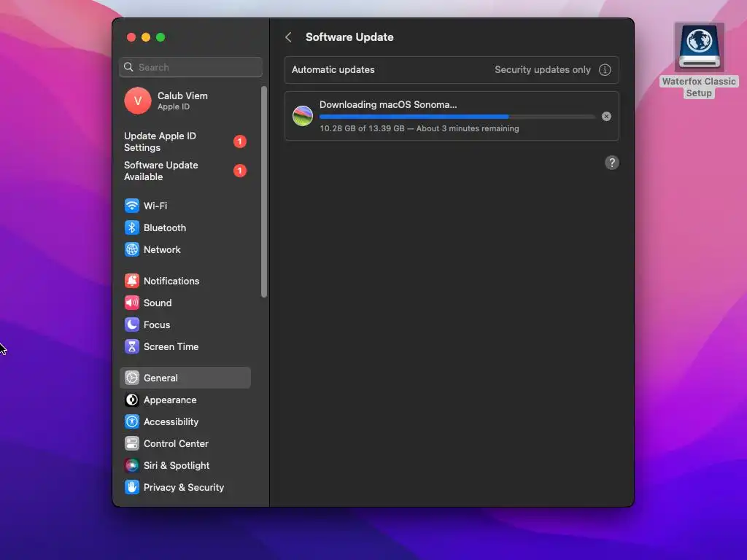This screenshot has height=560, width=747.
Task: Open Software Update Available item
Action: [x=185, y=171]
